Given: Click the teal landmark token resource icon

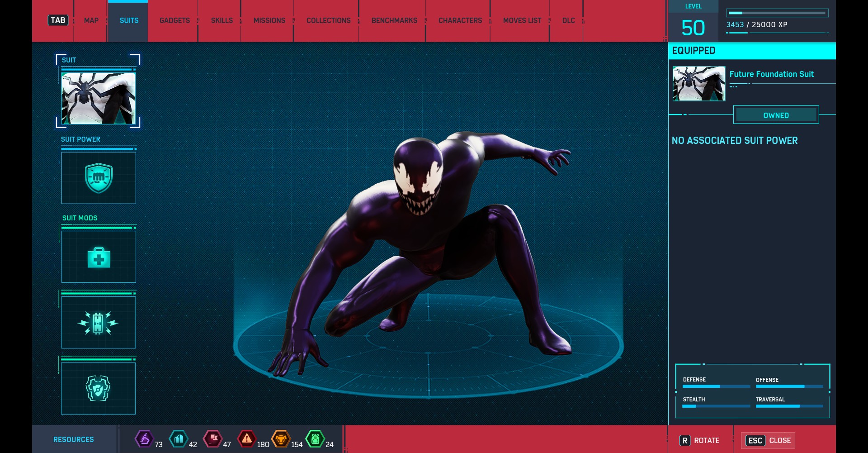Looking at the screenshot, I should click(179, 439).
